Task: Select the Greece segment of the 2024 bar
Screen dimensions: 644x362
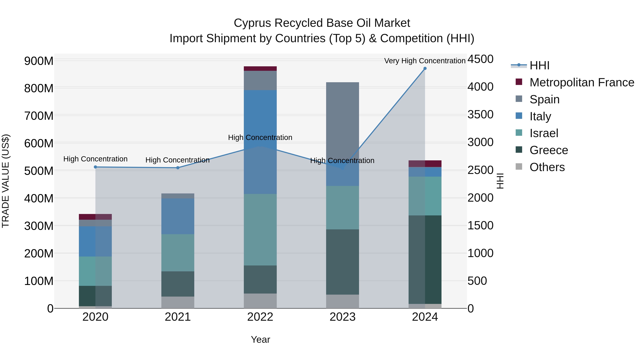Action: click(x=425, y=260)
